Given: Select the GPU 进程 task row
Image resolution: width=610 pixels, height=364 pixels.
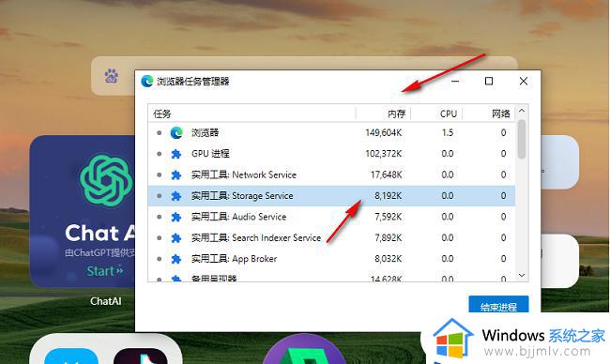Looking at the screenshot, I should pos(332,154).
